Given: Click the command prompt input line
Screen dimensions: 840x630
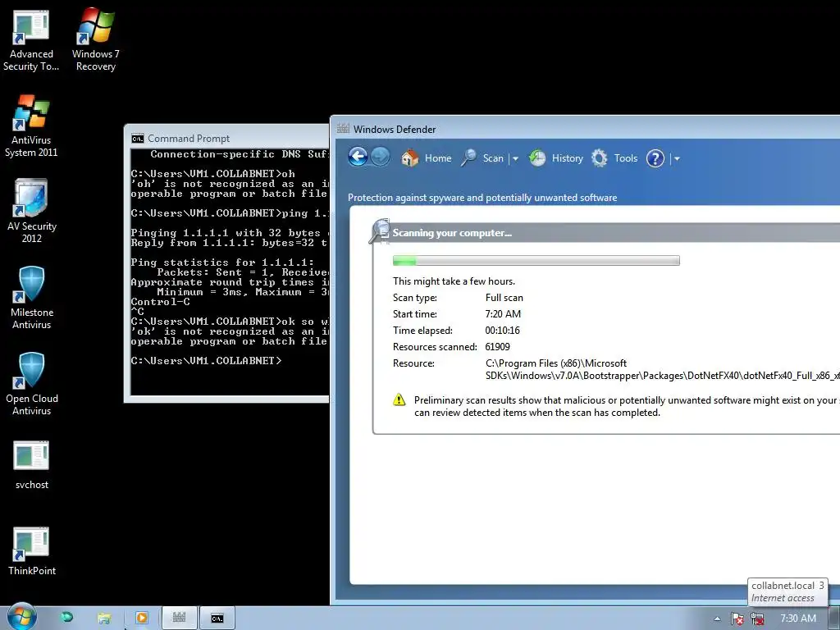Looking at the screenshot, I should pos(206,361).
